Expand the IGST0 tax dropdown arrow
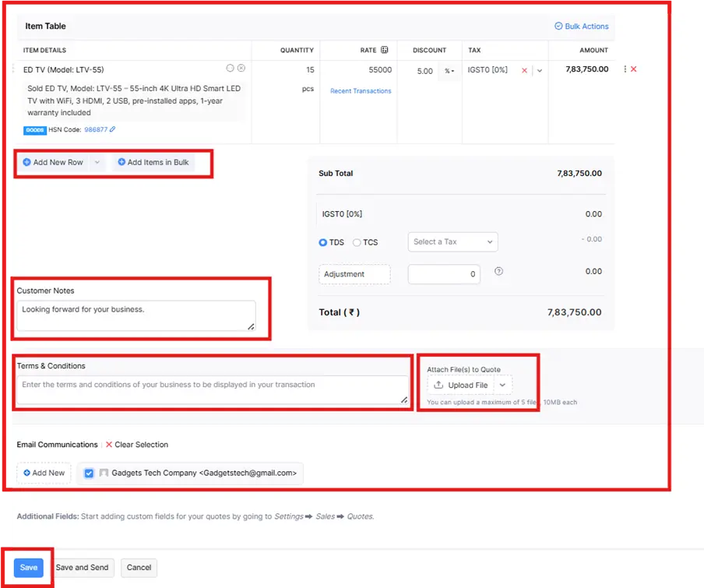The height and width of the screenshot is (588, 704). (540, 70)
